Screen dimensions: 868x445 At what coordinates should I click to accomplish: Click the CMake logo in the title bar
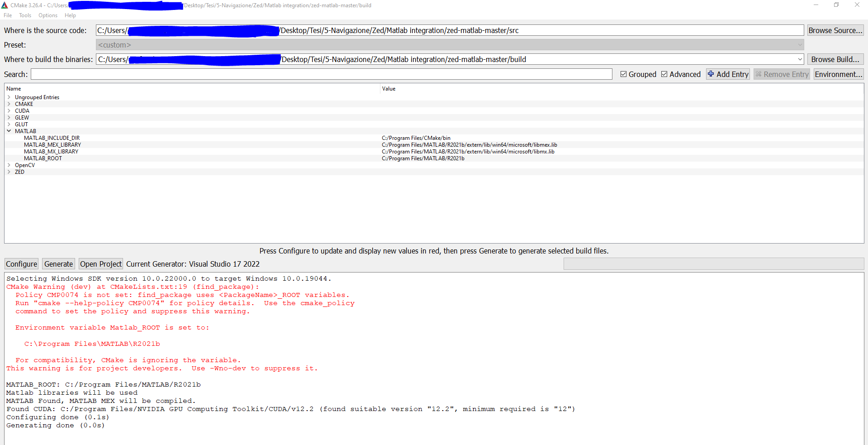click(5, 5)
